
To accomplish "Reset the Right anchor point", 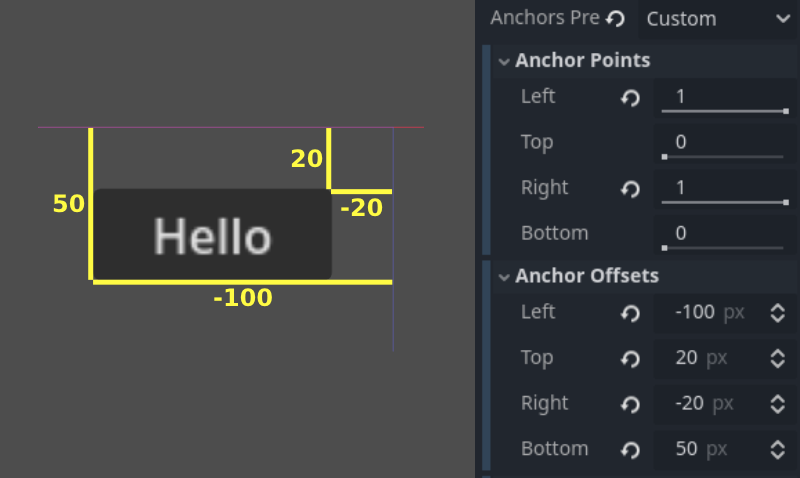I will tap(630, 189).
